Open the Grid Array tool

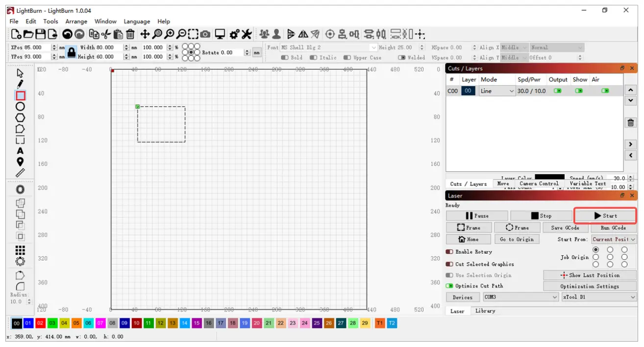point(20,250)
